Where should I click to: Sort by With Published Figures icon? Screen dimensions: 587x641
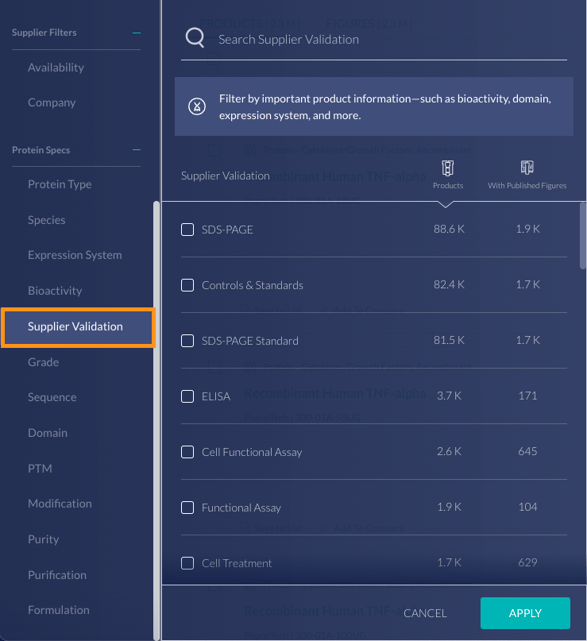point(527,167)
